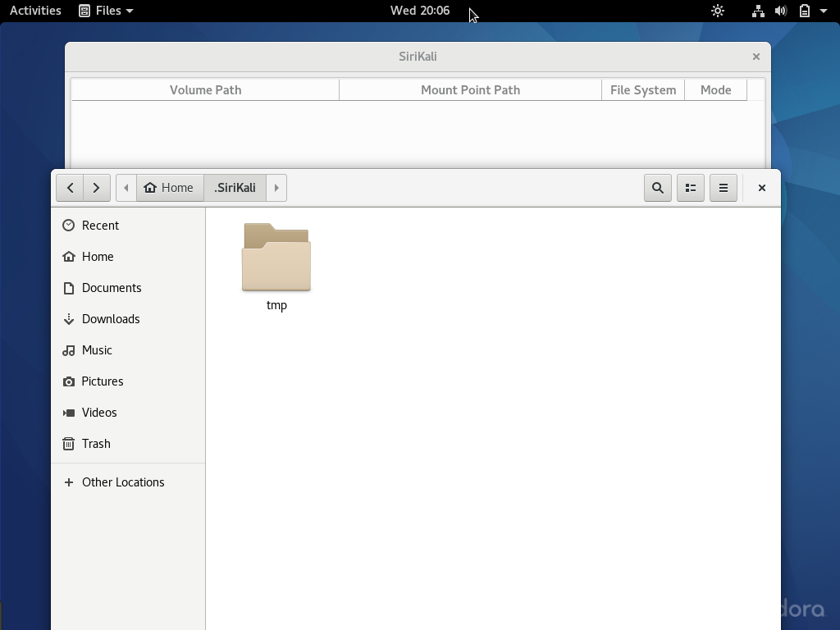Image resolution: width=840 pixels, height=630 pixels.
Task: Select the .SiriKali path bar segment
Action: [x=235, y=188]
